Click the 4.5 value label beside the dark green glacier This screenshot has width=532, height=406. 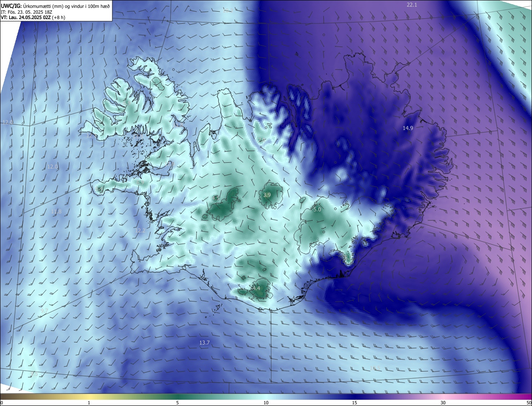tap(216, 198)
